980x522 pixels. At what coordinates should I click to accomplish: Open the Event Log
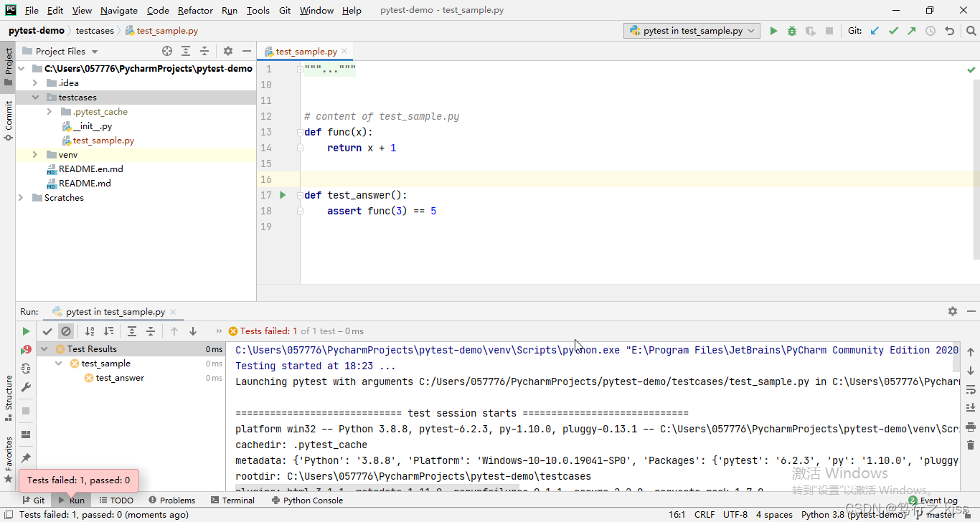click(933, 500)
